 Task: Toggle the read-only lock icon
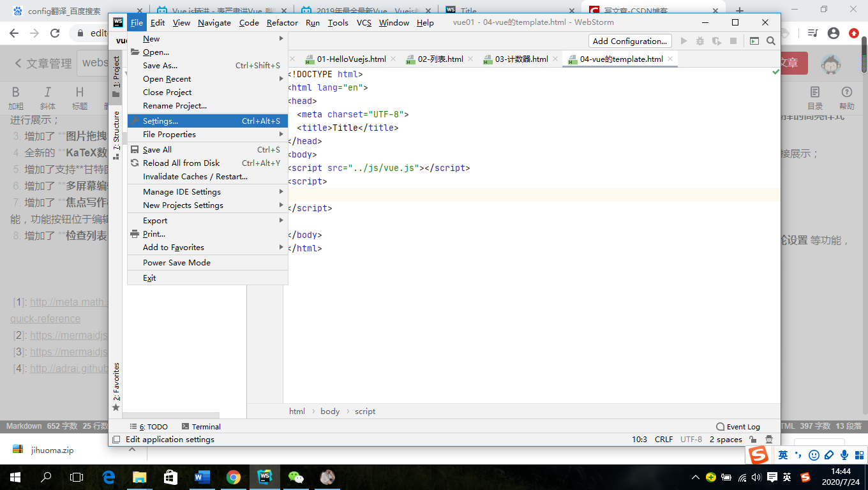(x=753, y=440)
